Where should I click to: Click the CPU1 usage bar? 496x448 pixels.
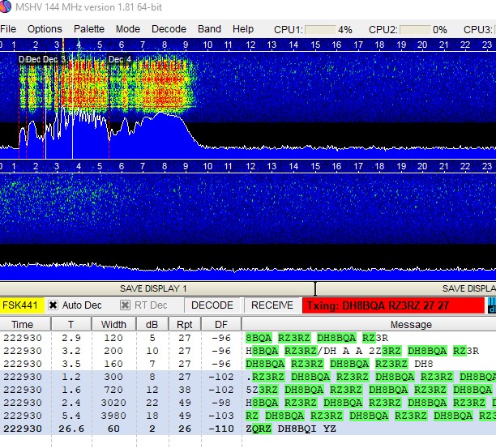point(320,30)
